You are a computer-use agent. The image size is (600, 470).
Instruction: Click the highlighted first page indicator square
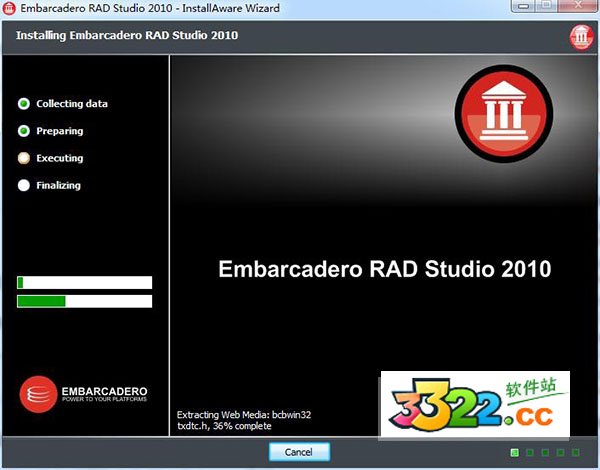(515, 453)
